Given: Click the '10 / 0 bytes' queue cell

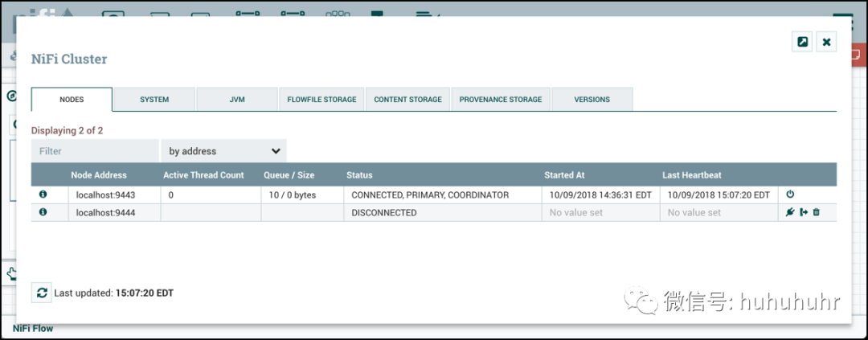Looking at the screenshot, I should pos(302,195).
